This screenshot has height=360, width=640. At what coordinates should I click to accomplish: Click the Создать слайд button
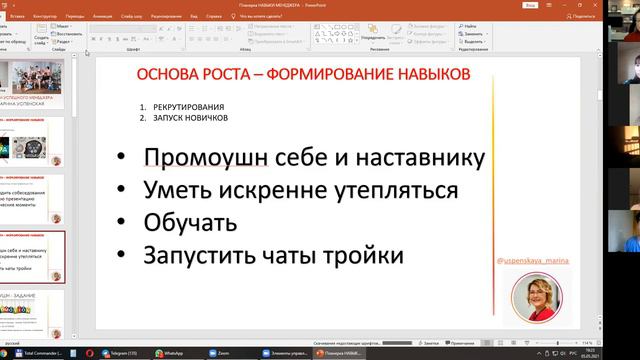pyautogui.click(x=41, y=34)
